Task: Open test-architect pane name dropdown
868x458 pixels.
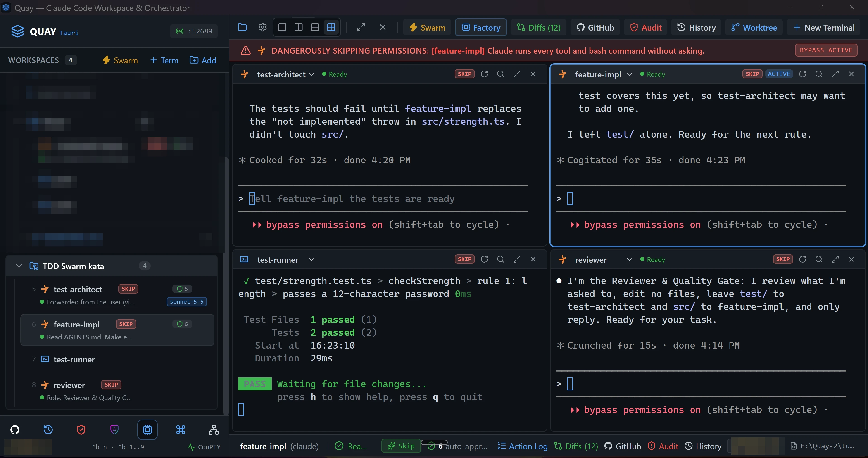Action: (311, 74)
